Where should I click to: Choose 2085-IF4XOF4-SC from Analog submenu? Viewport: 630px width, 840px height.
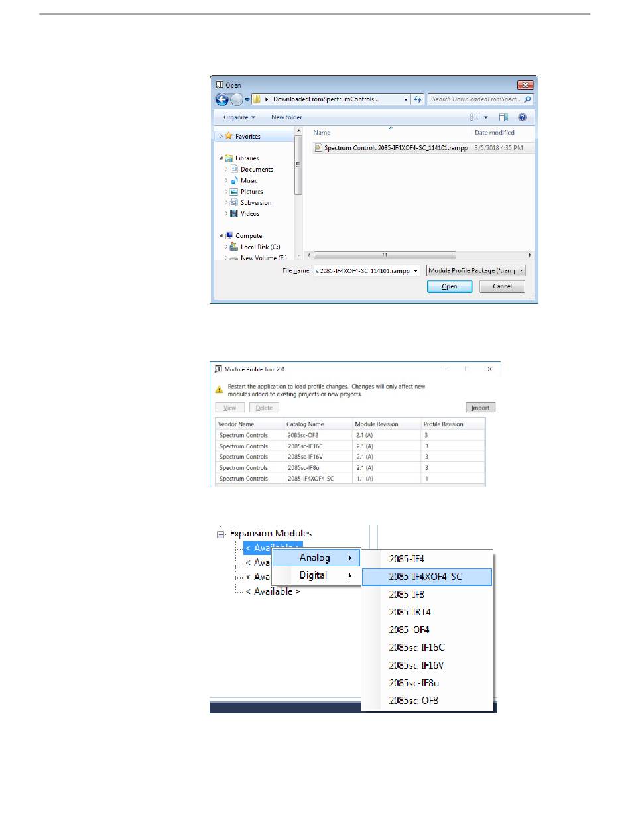click(x=427, y=577)
